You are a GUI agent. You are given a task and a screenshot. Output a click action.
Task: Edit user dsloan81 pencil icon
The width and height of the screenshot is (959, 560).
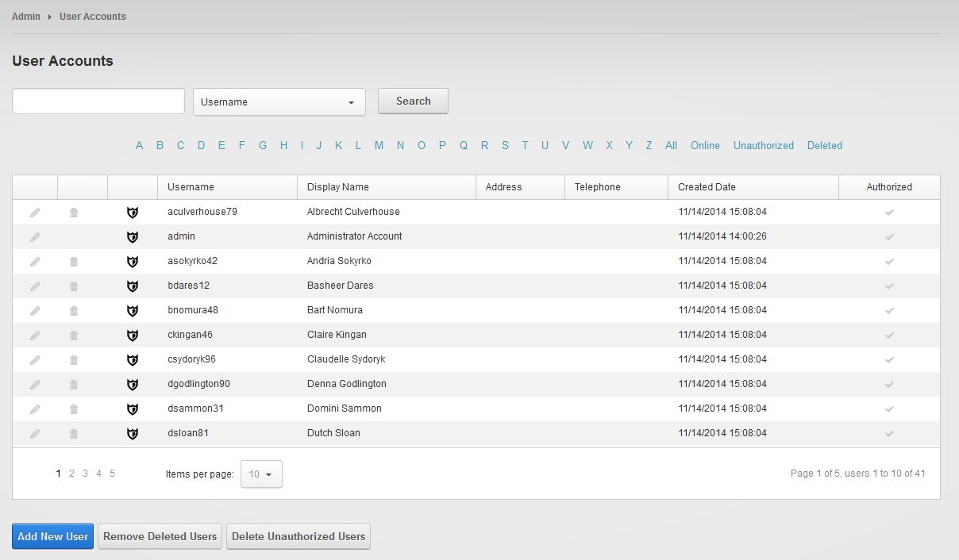point(35,434)
